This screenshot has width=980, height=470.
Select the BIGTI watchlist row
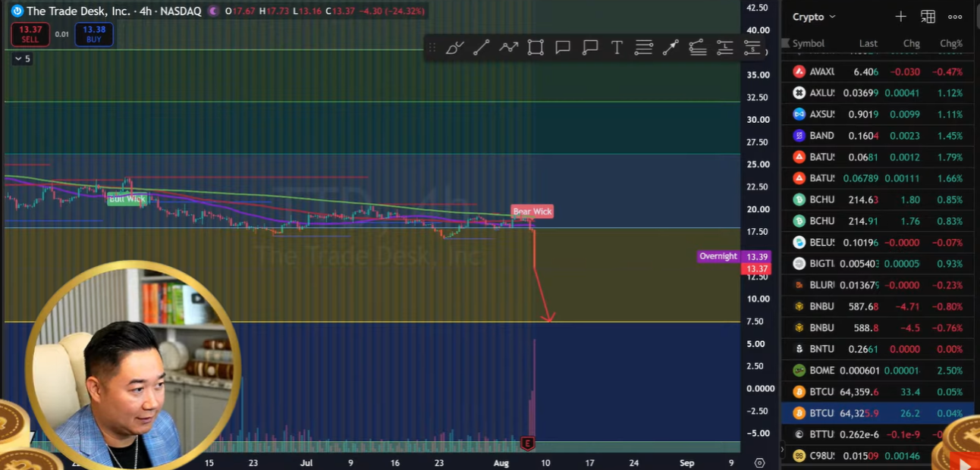pos(878,264)
